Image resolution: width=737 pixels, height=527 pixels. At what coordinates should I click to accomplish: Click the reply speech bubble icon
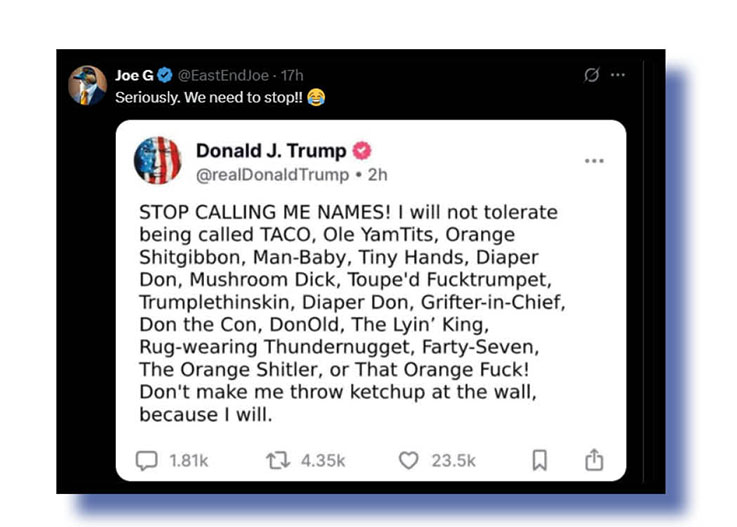pos(147,460)
